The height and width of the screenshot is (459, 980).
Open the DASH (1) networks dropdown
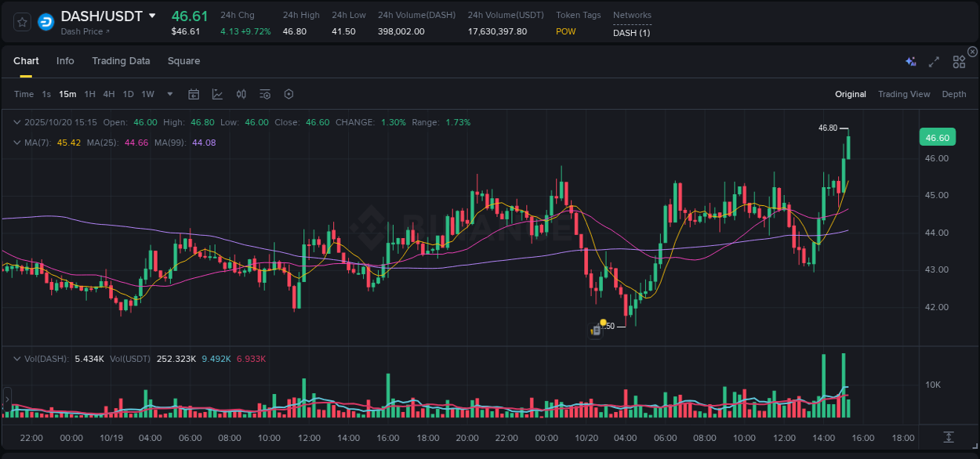tap(631, 34)
